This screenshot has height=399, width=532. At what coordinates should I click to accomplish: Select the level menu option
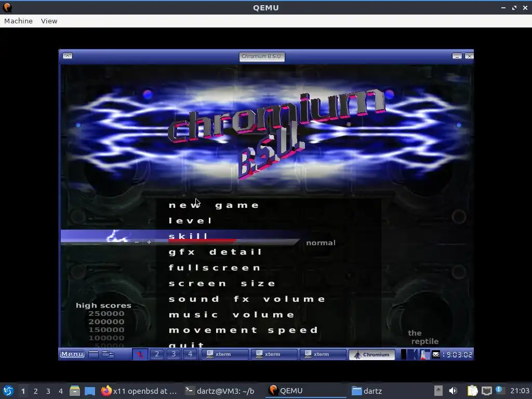190,221
